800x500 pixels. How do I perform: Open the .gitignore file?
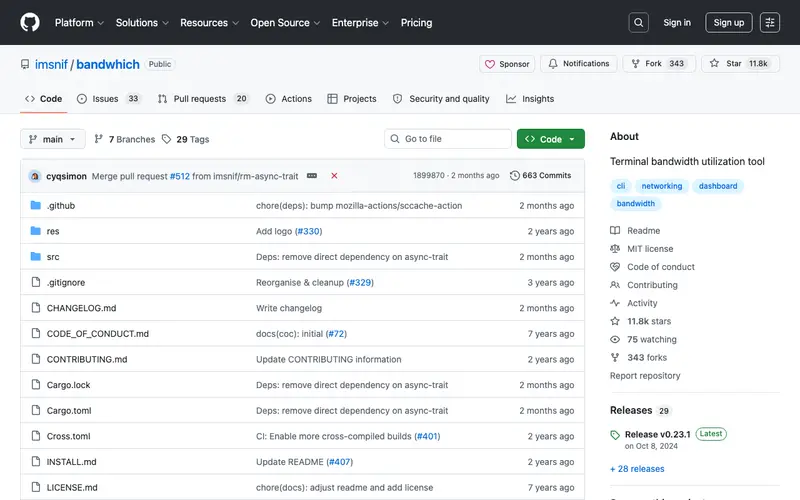click(66, 282)
